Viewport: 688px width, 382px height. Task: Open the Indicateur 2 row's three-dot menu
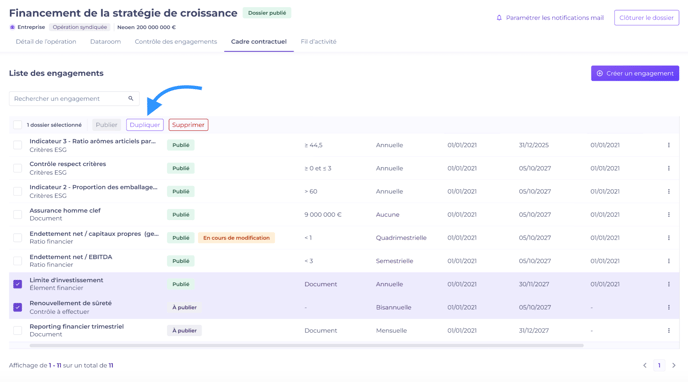[x=669, y=192]
